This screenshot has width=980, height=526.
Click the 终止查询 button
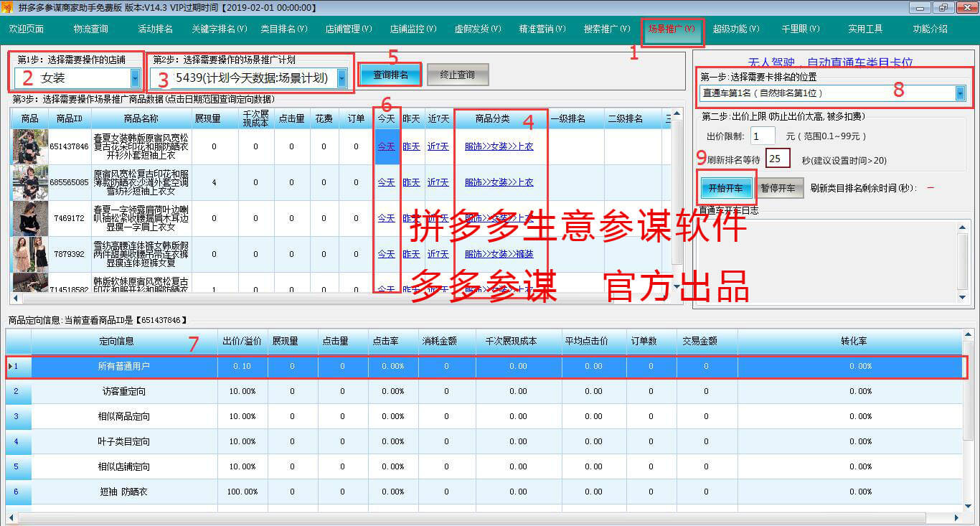[x=458, y=75]
